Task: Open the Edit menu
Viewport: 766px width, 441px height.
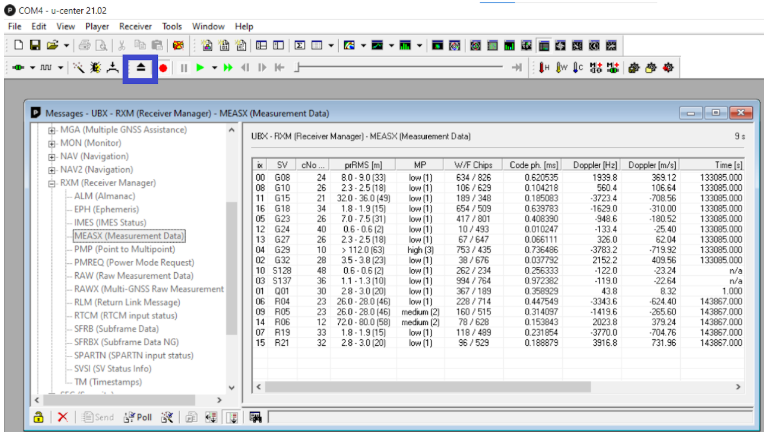Action: 39,26
